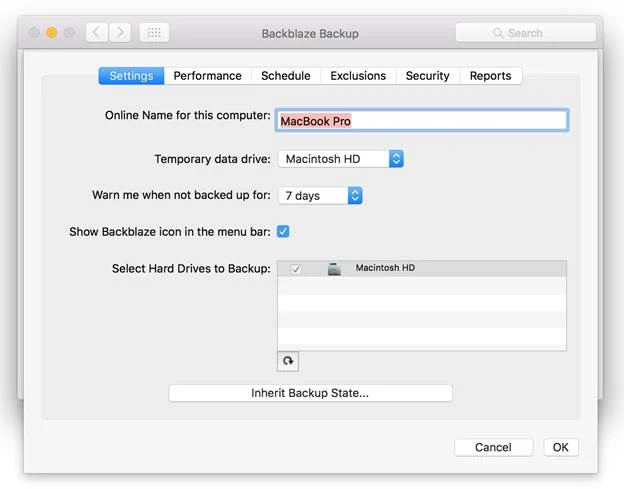Select the Macintosh HD row text
This screenshot has height=489, width=624.
[385, 268]
